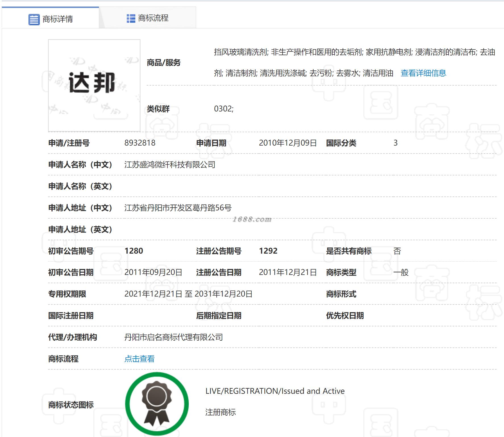Select preliminary announcement number 1280
Screen dimensions: 504x437
134,251
